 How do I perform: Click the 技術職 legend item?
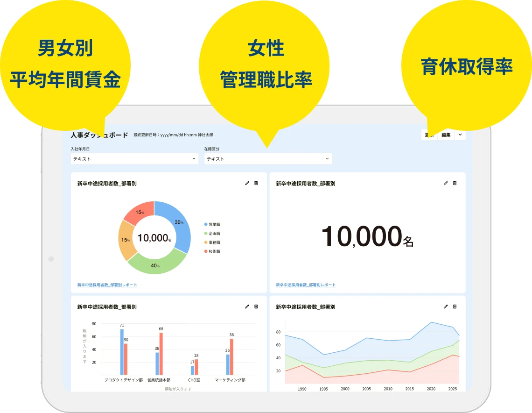pos(212,251)
